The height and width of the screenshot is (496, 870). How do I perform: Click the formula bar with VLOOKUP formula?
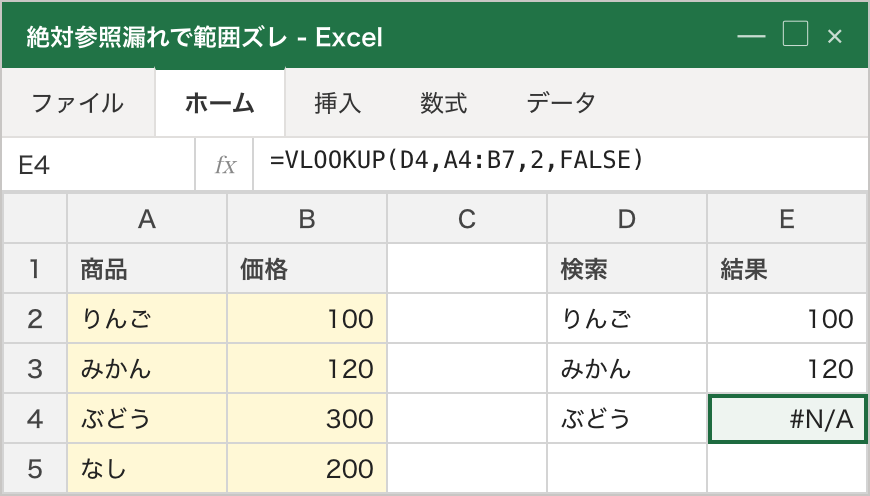560,165
